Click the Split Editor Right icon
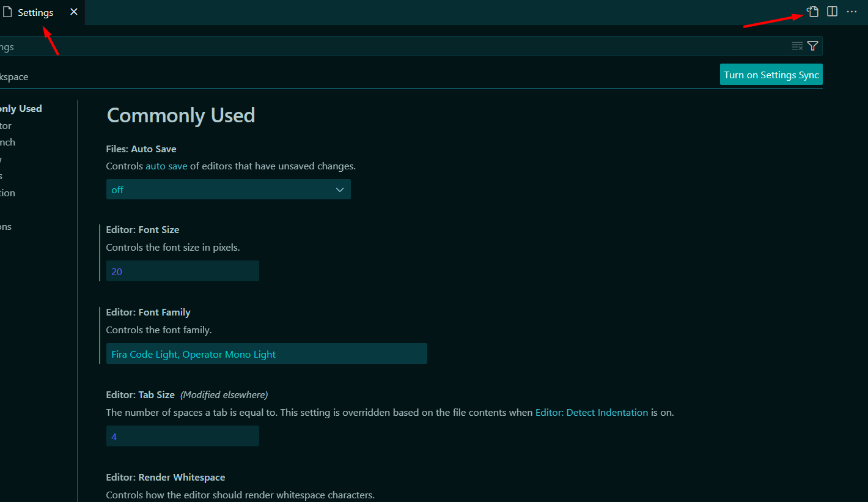This screenshot has height=502, width=868. [x=832, y=12]
